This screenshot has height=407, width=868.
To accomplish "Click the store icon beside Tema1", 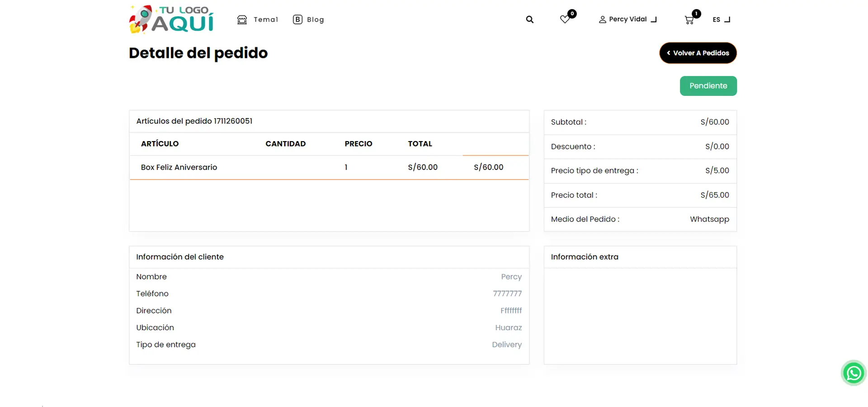I will pos(242,19).
